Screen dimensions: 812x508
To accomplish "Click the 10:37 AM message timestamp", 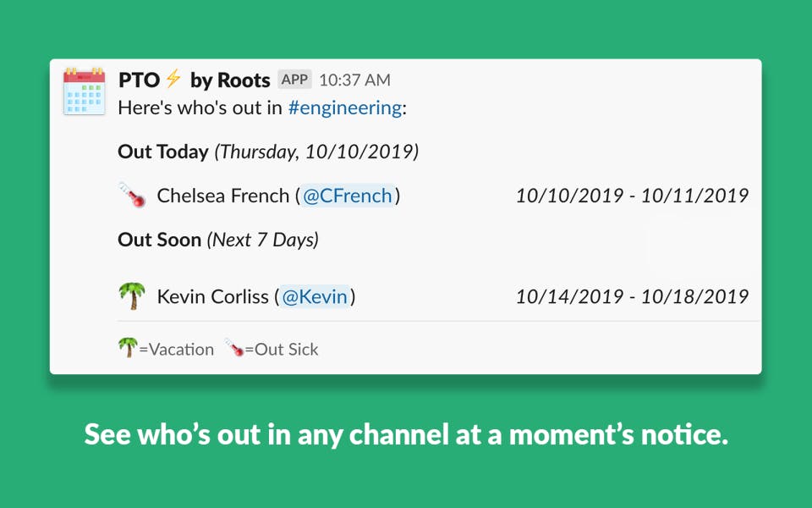I will click(354, 80).
